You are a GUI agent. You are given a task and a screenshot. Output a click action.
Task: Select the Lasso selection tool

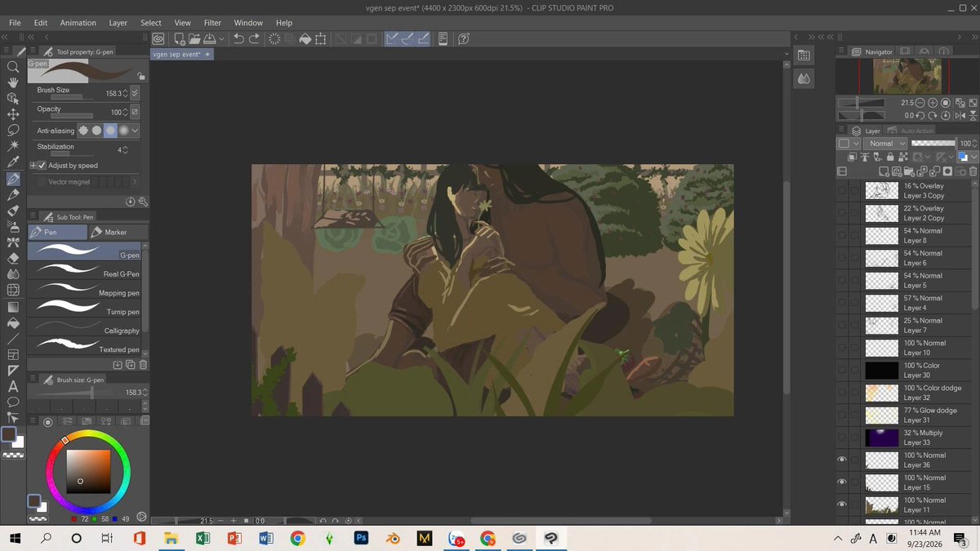pos(13,130)
